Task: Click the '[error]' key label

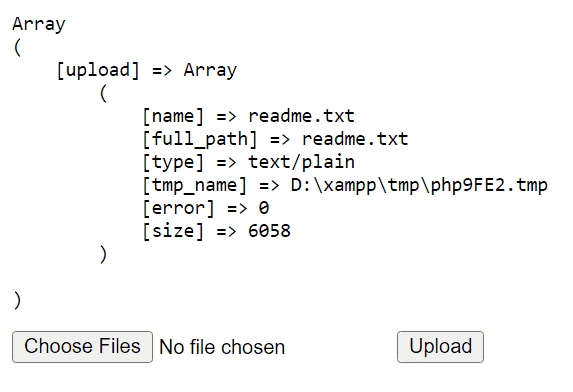Action: (178, 208)
